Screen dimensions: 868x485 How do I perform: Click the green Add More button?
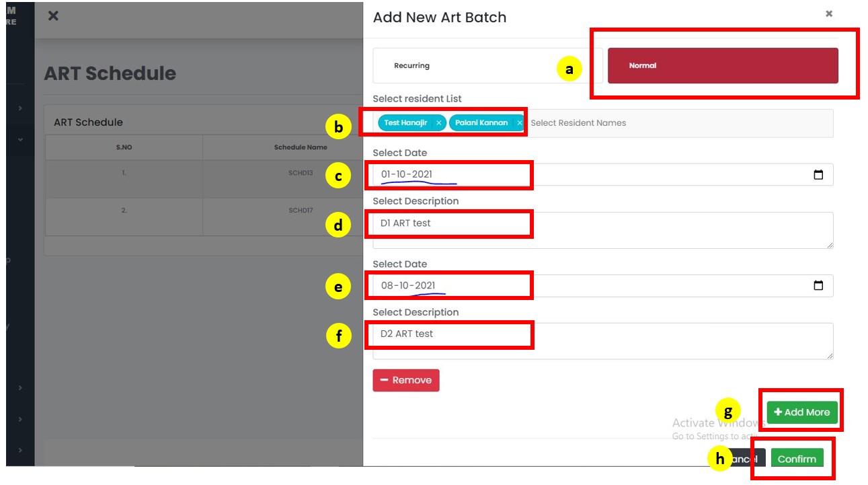(801, 412)
